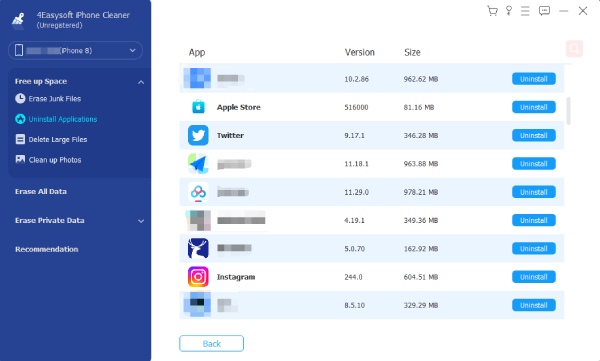Select the Apple Store app name
The width and height of the screenshot is (600, 361).
coord(238,107)
